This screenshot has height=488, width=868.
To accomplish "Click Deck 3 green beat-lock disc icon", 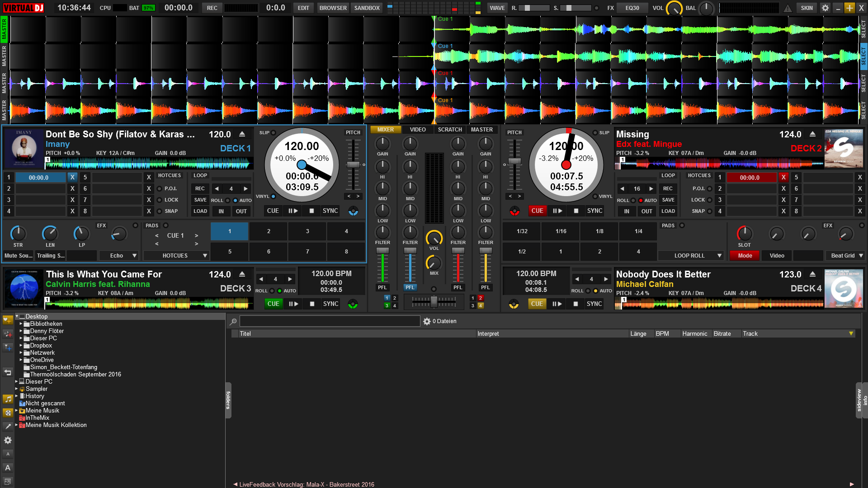I will click(353, 304).
